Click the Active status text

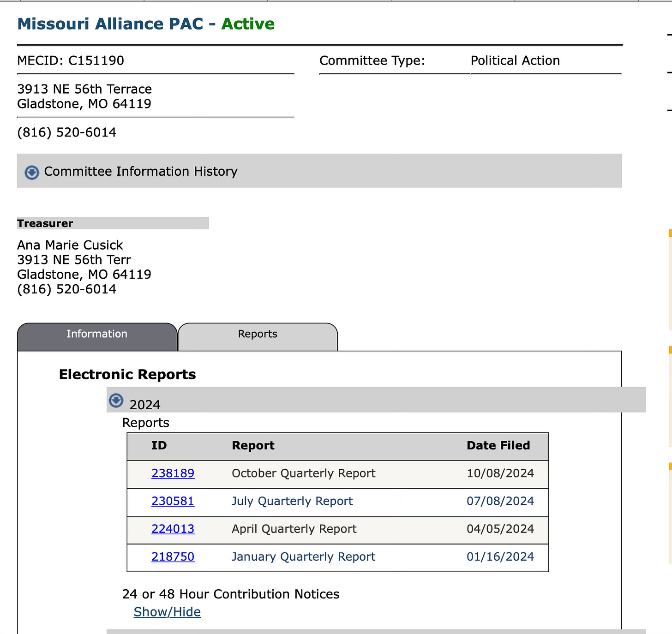248,24
